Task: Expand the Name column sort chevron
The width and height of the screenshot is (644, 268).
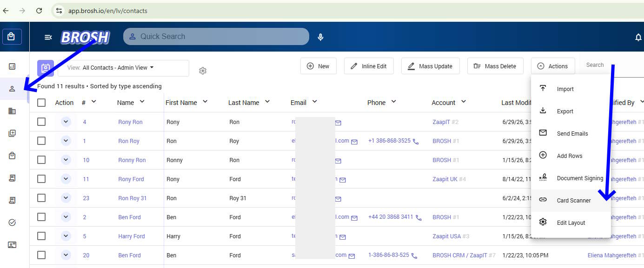Action: (142, 102)
